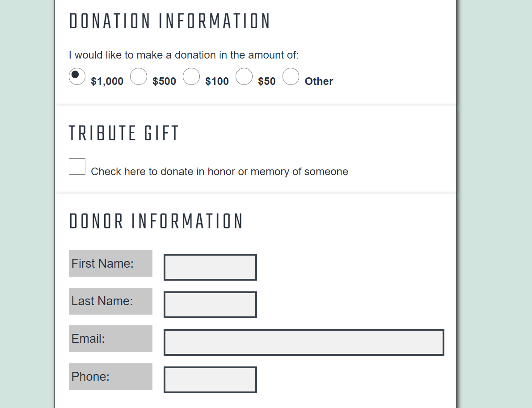Click into the Last Name input field

click(210, 305)
